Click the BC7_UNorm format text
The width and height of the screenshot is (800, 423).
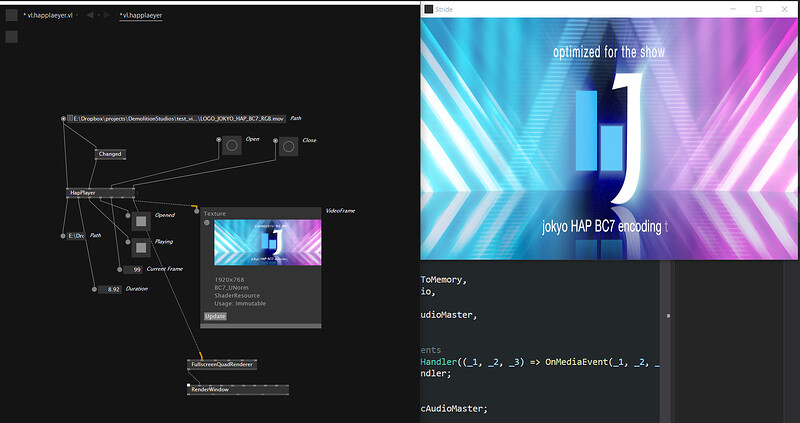[x=231, y=288]
